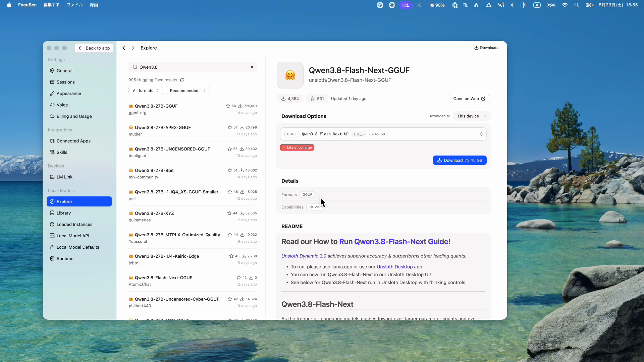Open Control Center in menu bar
The image size is (644, 362).
[x=589, y=5]
